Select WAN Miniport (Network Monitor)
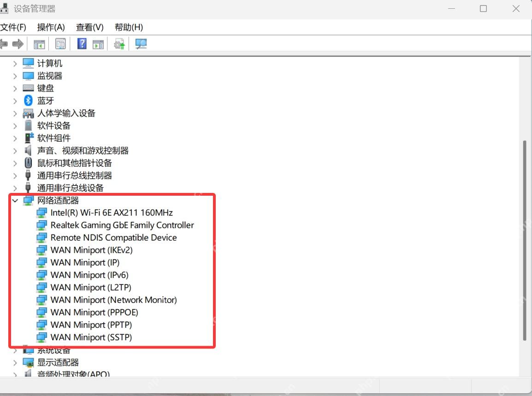Viewport: 532px width, 396px height. (x=114, y=300)
